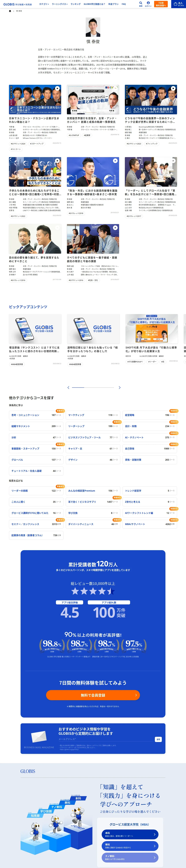Image resolution: width=186 pixels, height=868 pixels.
Task: Click the envelope mail magazine icon
Action: click(x=39, y=737)
